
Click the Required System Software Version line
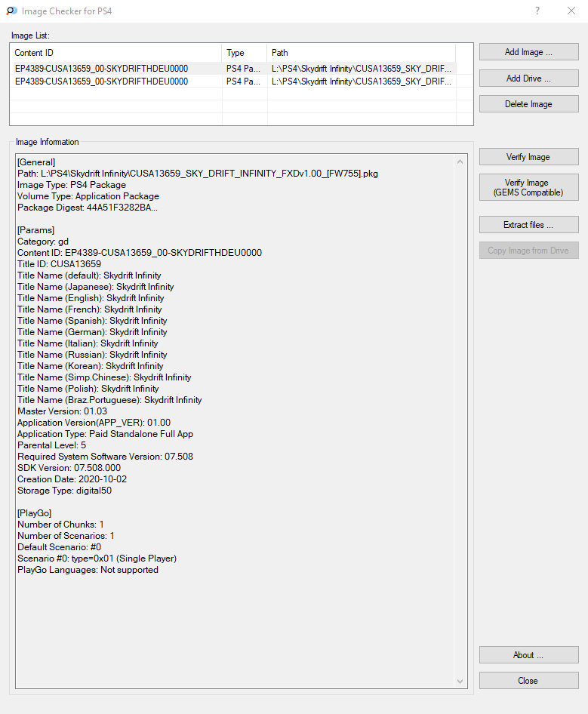tap(105, 457)
